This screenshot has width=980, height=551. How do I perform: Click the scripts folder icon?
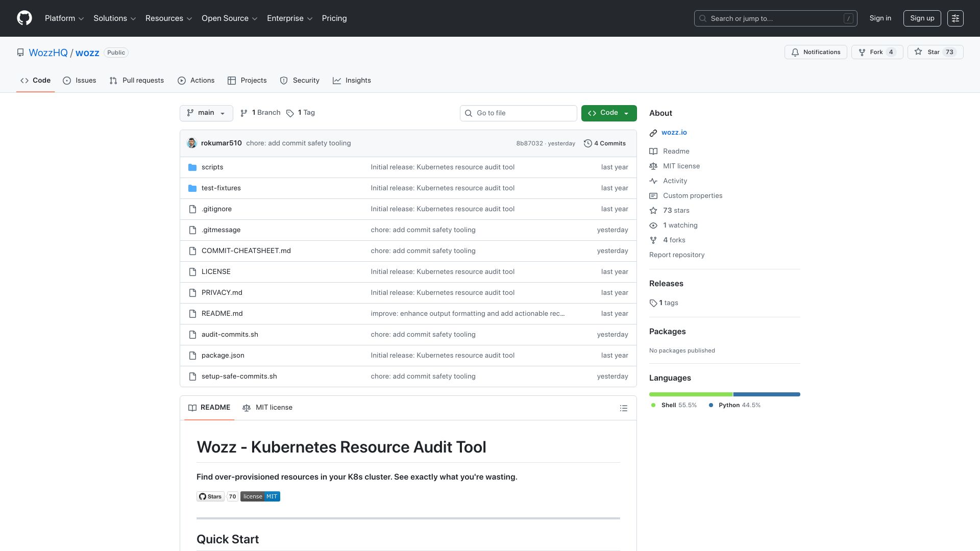pos(192,167)
